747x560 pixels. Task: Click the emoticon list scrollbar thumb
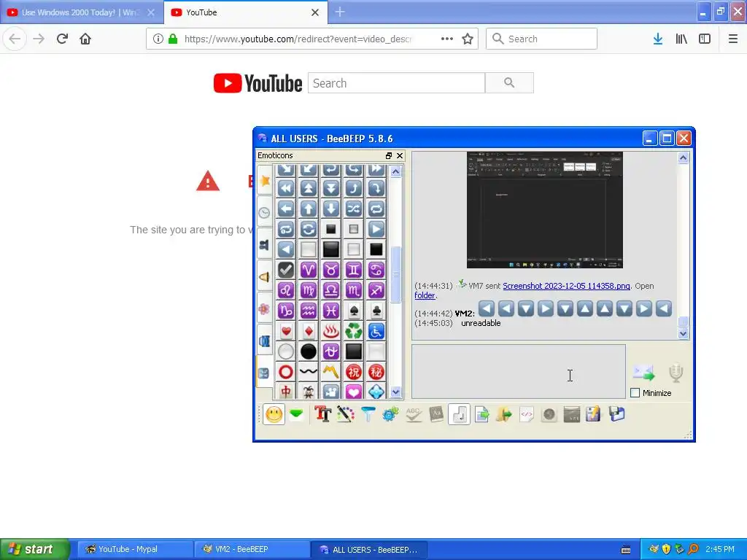click(395, 274)
